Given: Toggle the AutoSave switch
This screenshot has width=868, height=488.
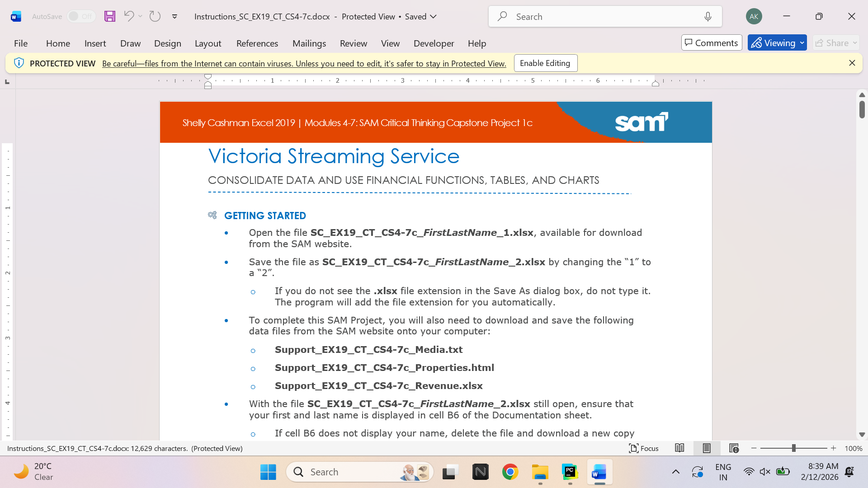Looking at the screenshot, I should pyautogui.click(x=81, y=16).
